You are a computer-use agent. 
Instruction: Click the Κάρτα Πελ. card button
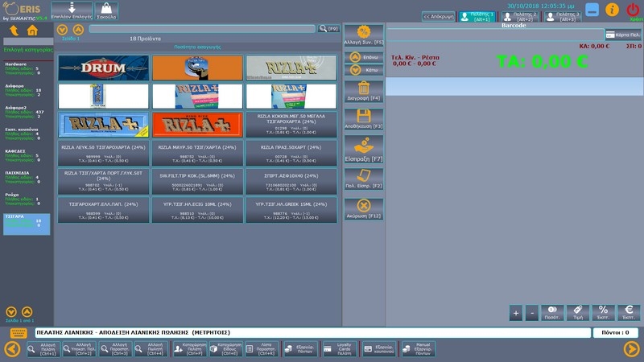tap(622, 35)
